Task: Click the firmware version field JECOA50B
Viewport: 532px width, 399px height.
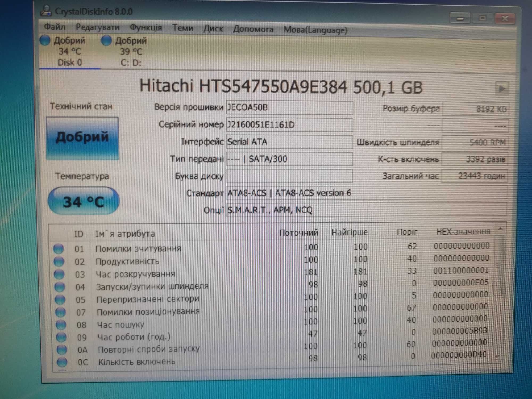Action: [x=289, y=107]
